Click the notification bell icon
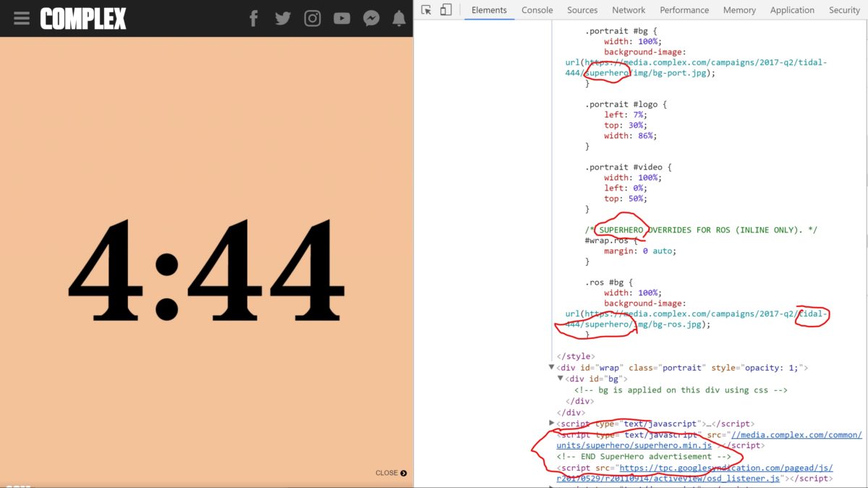 399,19
